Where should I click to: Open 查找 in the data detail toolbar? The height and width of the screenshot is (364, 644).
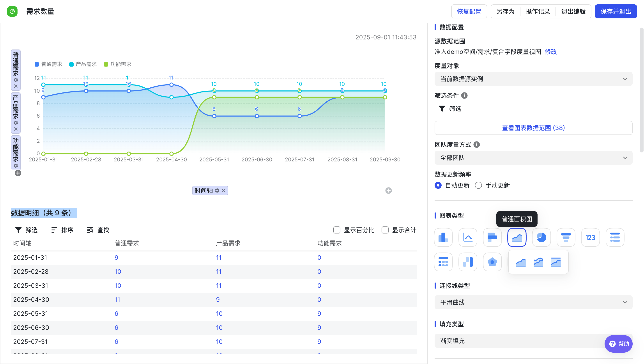click(x=98, y=230)
